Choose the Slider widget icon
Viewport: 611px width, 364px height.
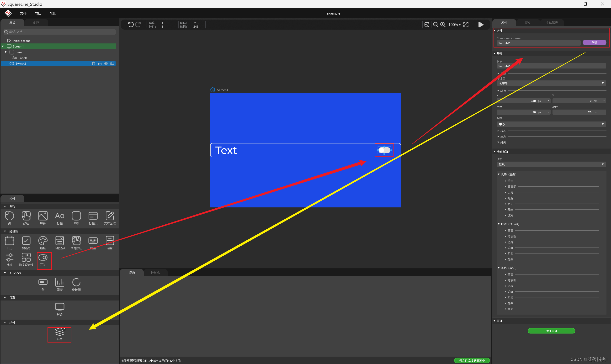tap(9, 258)
